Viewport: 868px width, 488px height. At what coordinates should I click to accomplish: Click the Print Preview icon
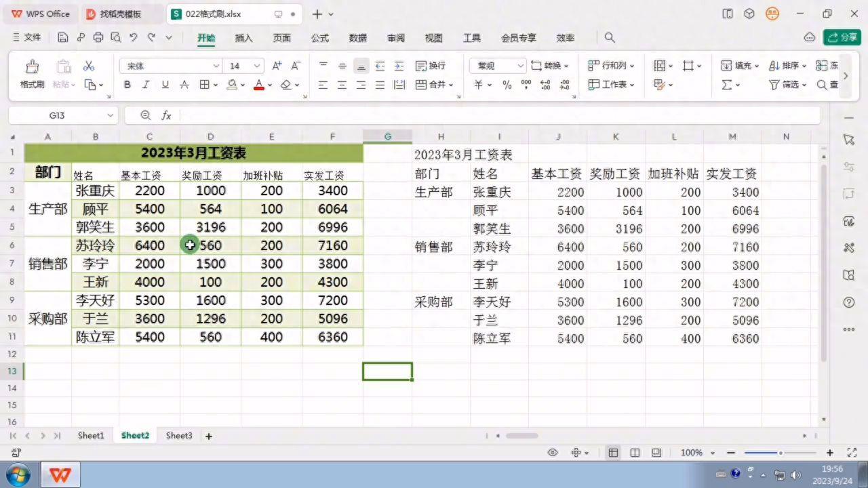click(116, 38)
